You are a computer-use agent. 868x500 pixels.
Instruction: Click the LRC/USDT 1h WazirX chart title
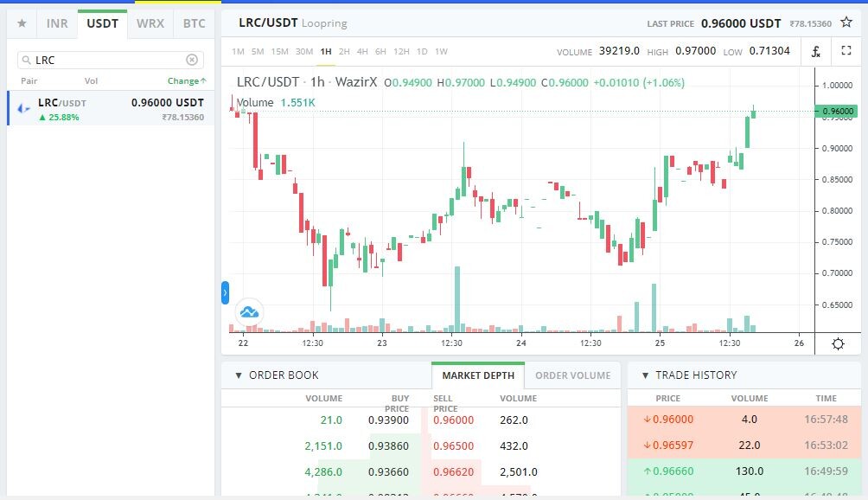pyautogui.click(x=307, y=82)
